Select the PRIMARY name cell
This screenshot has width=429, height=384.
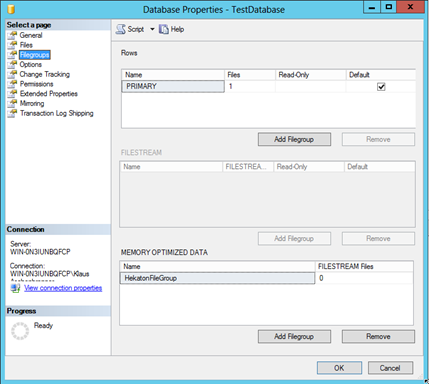pyautogui.click(x=173, y=86)
